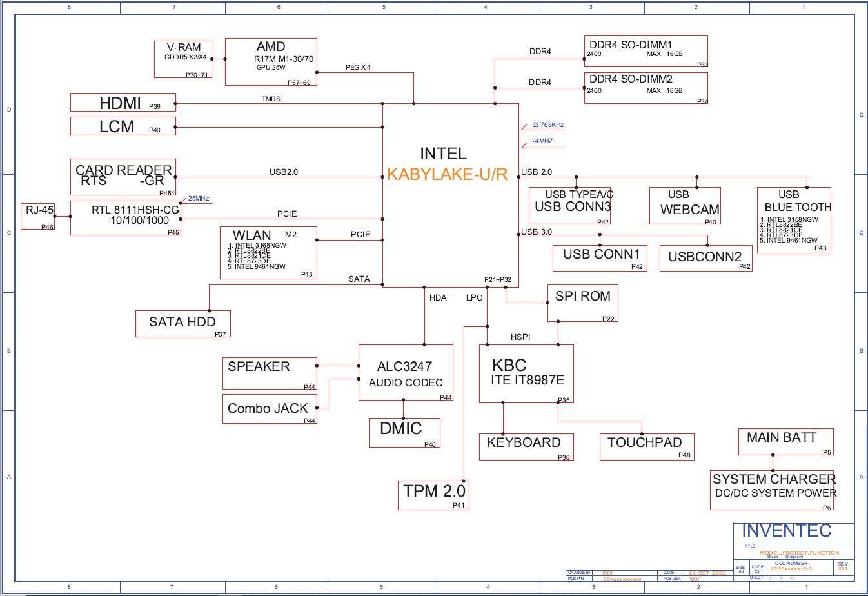868x596 pixels.
Task: Click the 32.768KHz clock label
Action: click(x=548, y=125)
